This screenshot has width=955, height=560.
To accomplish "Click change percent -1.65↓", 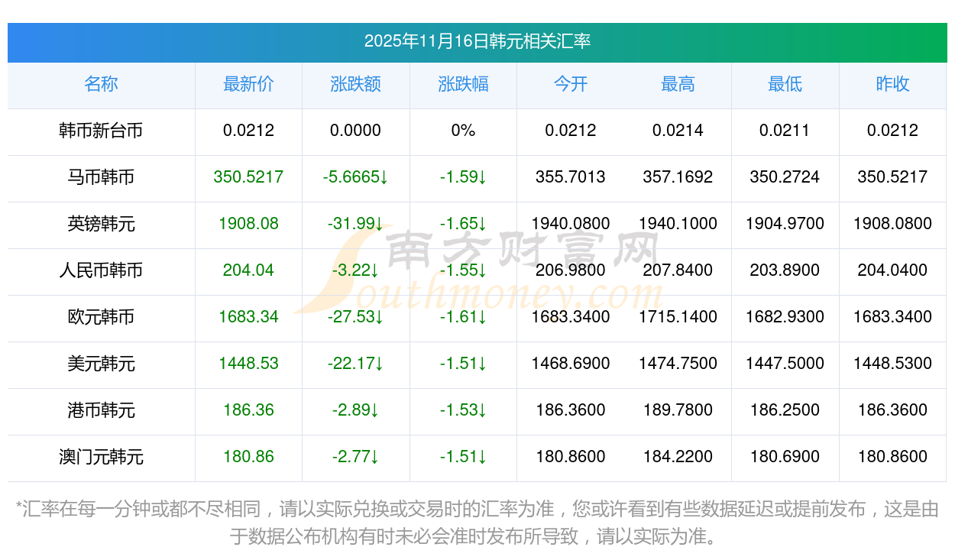I will click(463, 224).
